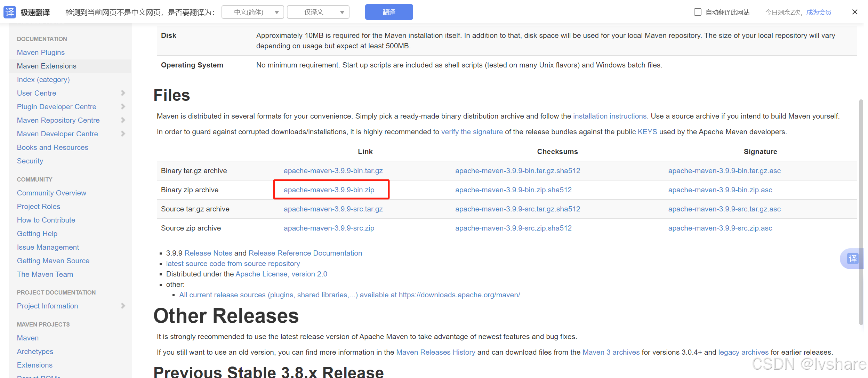Expand the Plugin Developer Centre chevron
The image size is (868, 378).
tap(123, 107)
